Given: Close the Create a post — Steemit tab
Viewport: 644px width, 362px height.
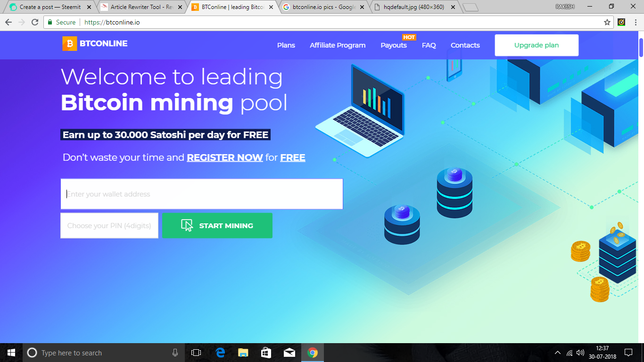Looking at the screenshot, I should coord(90,7).
